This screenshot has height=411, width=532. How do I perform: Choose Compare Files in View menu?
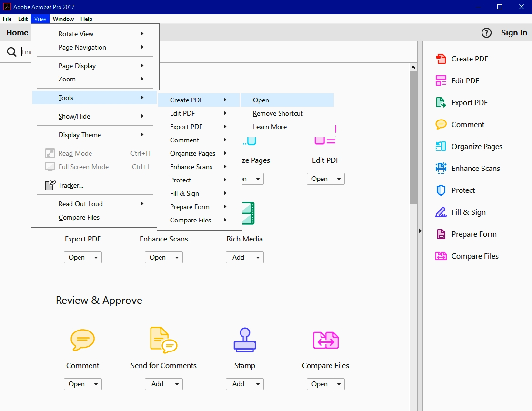95,217
